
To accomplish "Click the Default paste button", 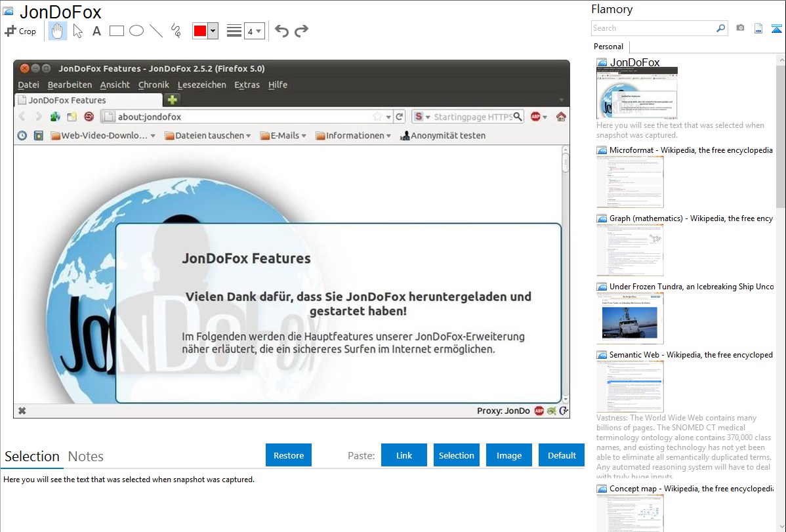I will point(562,455).
